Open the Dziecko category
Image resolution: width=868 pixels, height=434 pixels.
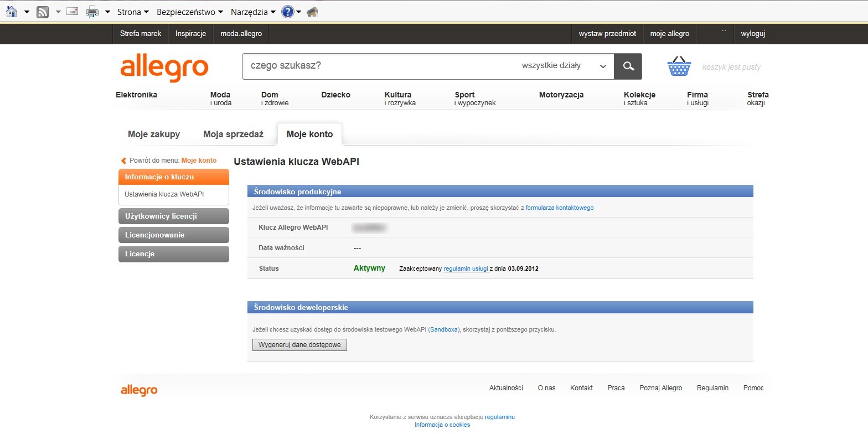(x=335, y=95)
